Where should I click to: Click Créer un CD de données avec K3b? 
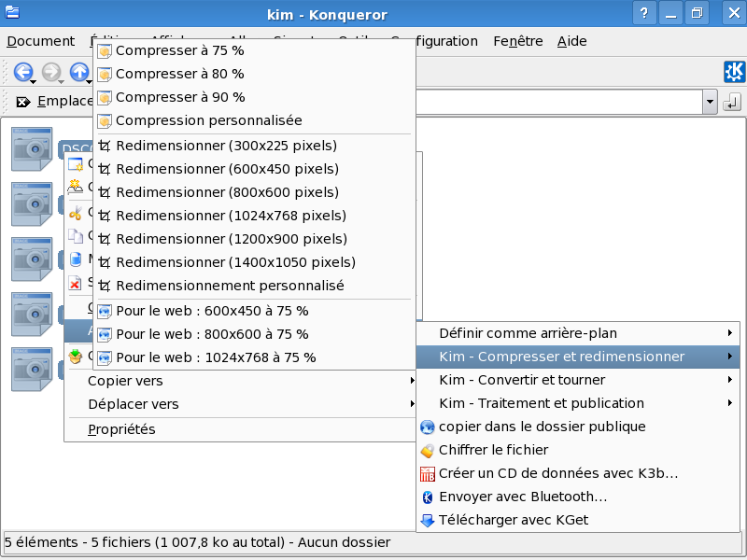pos(578,473)
